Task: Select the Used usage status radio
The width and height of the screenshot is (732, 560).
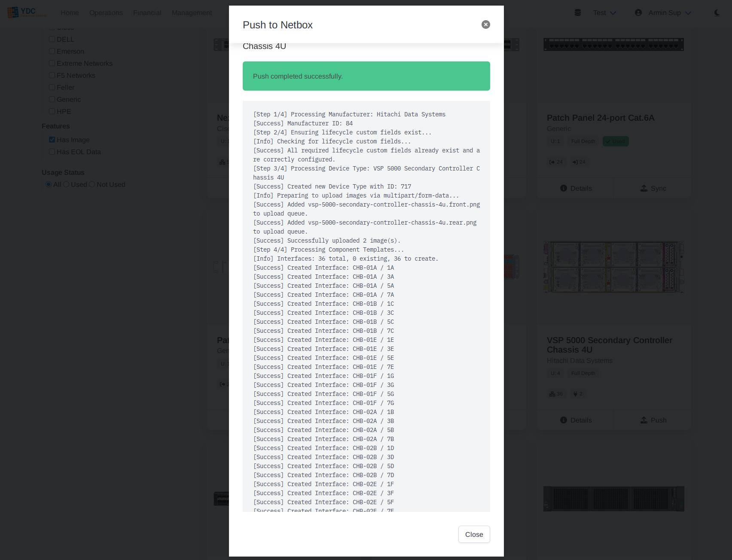Action: (x=66, y=184)
